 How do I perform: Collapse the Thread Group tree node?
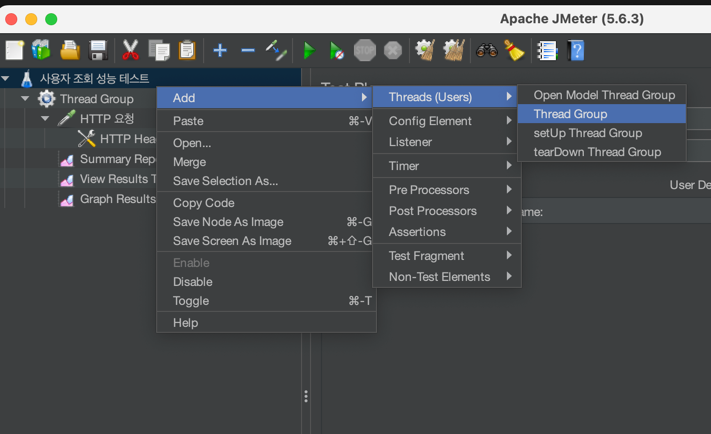25,99
